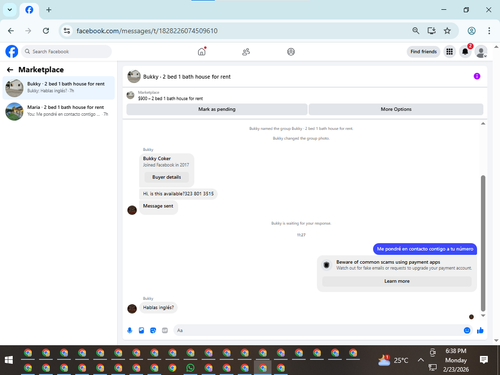Screen dimensions: 500x375
Task: Bookmark this page with the star
Action: coord(447,31)
